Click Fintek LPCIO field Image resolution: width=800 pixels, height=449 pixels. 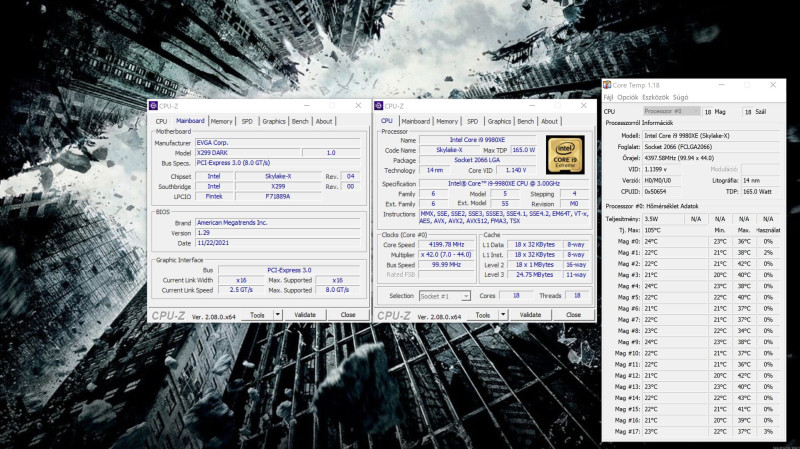214,196
